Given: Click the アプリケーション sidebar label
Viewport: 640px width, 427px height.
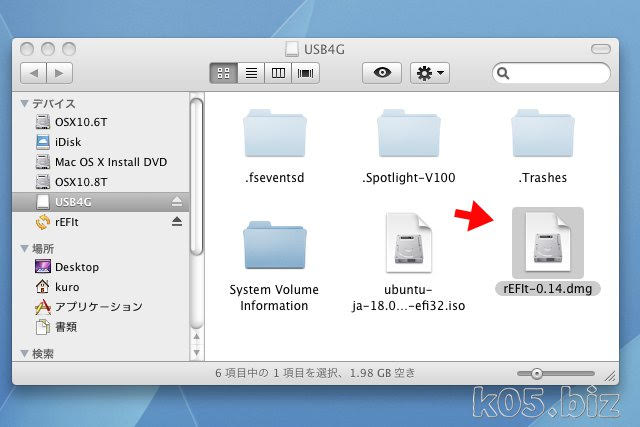Looking at the screenshot, I should click(99, 307).
